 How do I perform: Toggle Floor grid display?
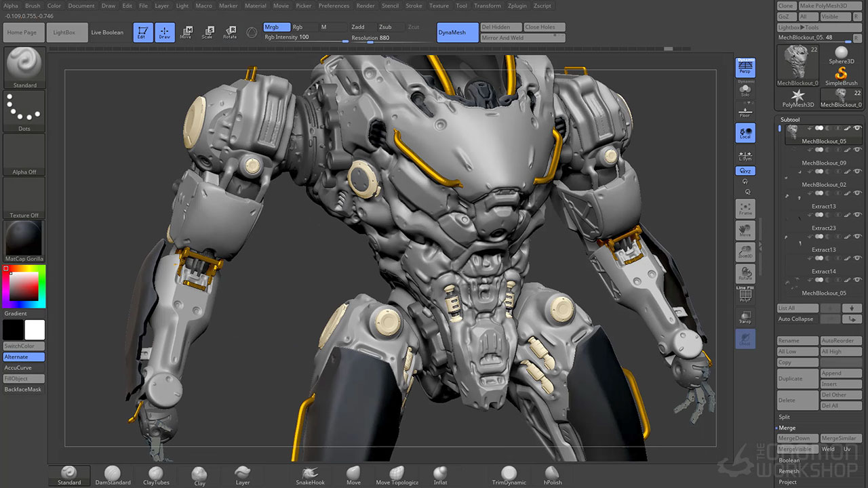point(745,112)
